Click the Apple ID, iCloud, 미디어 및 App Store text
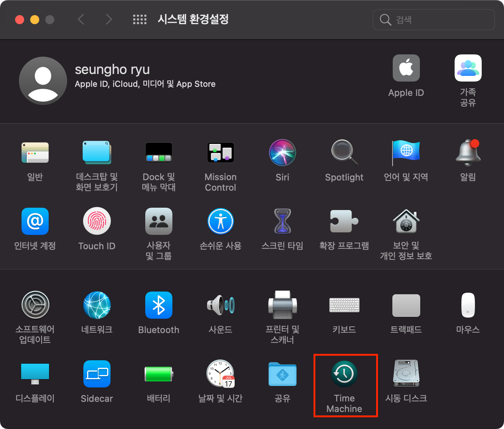This screenshot has height=429, width=504. [145, 84]
